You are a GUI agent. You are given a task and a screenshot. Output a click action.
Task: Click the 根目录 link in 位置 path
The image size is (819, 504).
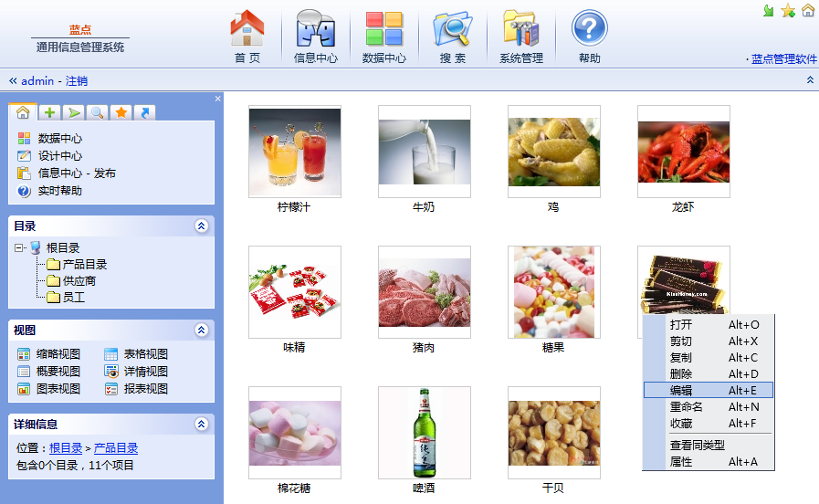tap(66, 448)
